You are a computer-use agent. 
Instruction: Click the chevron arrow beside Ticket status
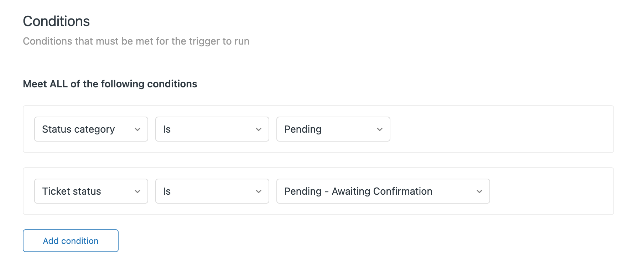pyautogui.click(x=137, y=191)
